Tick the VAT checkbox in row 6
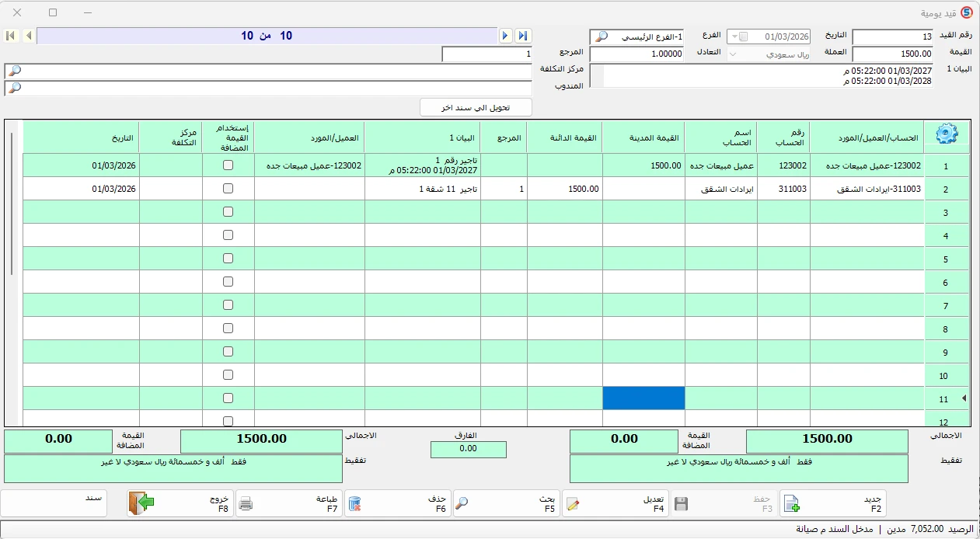Screen dimensions: 980x539 [x=228, y=282]
